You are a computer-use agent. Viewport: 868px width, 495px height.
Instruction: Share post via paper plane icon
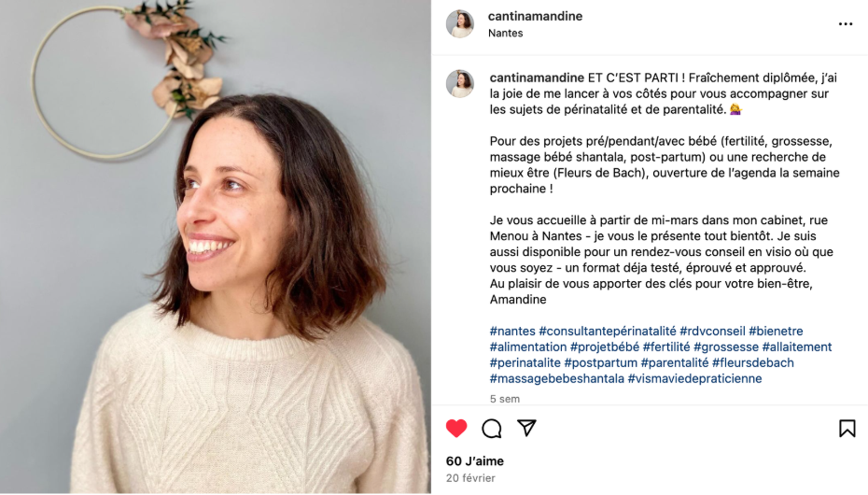click(x=526, y=428)
